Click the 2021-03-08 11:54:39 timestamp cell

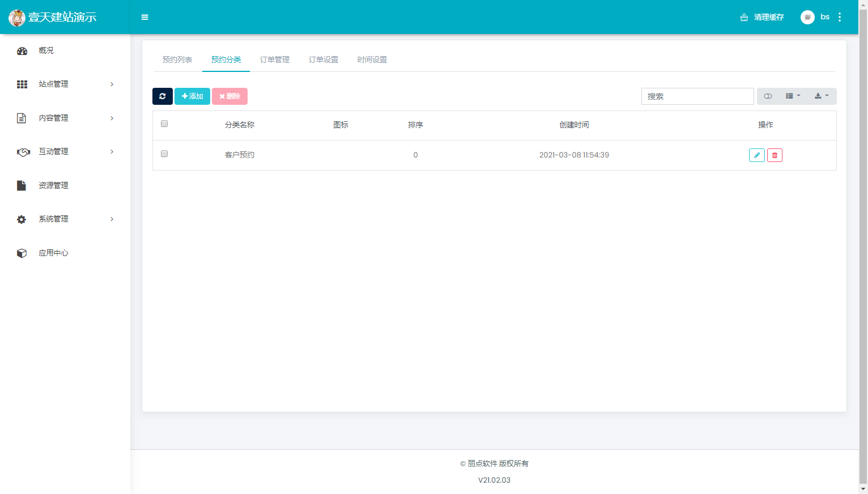pos(574,155)
